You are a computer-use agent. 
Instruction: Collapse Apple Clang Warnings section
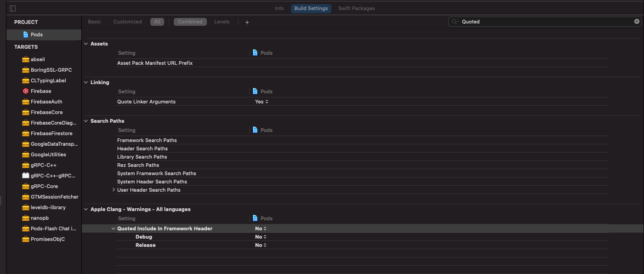[x=86, y=209]
